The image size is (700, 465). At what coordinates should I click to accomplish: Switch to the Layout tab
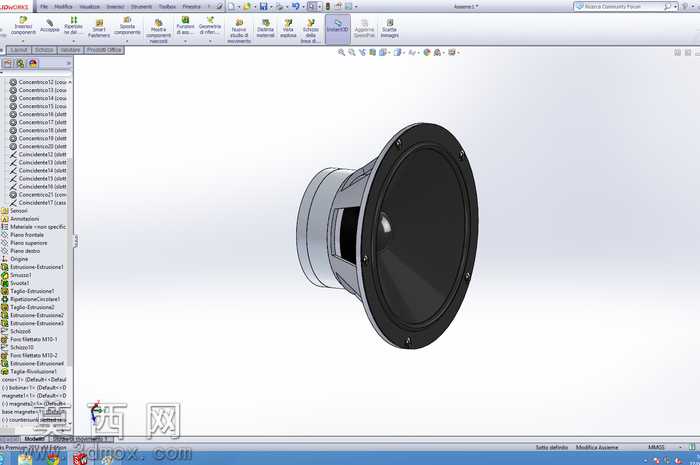click(19, 50)
